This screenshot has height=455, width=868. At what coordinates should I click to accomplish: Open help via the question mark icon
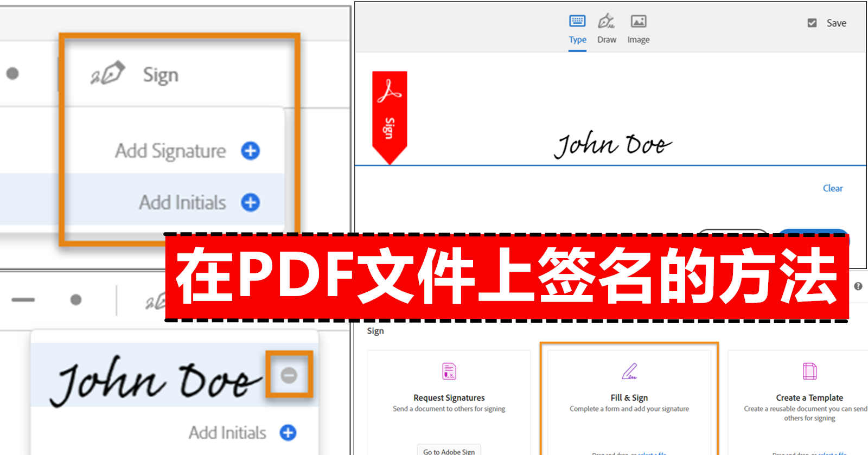[x=858, y=286]
